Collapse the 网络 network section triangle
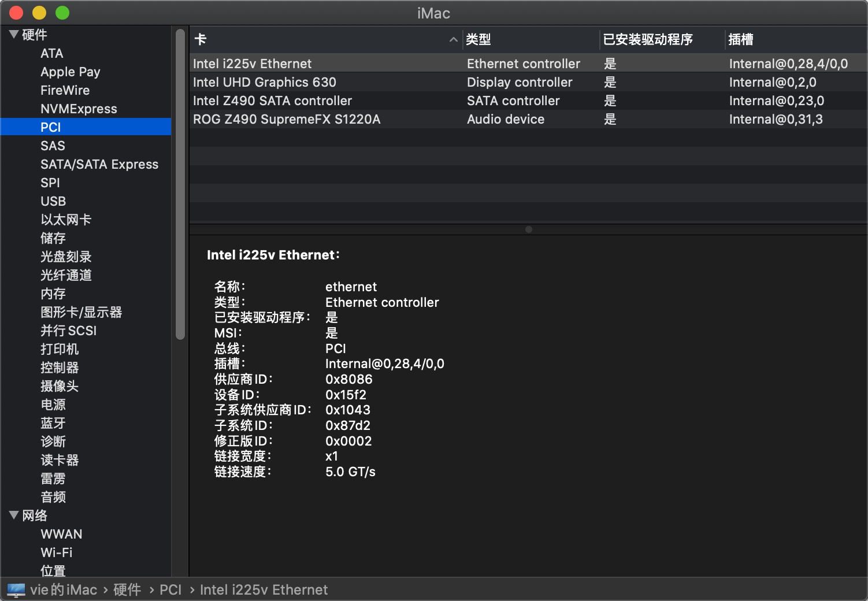The width and height of the screenshot is (868, 601). click(x=14, y=515)
